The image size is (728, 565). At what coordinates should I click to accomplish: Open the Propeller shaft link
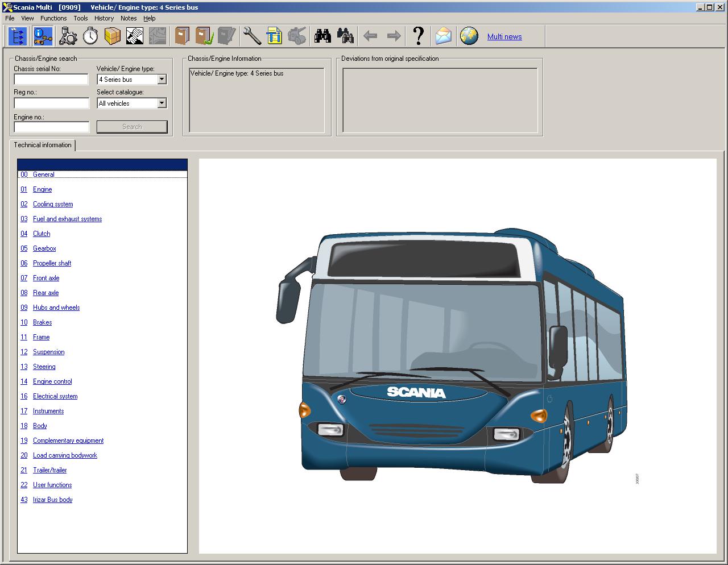click(52, 263)
